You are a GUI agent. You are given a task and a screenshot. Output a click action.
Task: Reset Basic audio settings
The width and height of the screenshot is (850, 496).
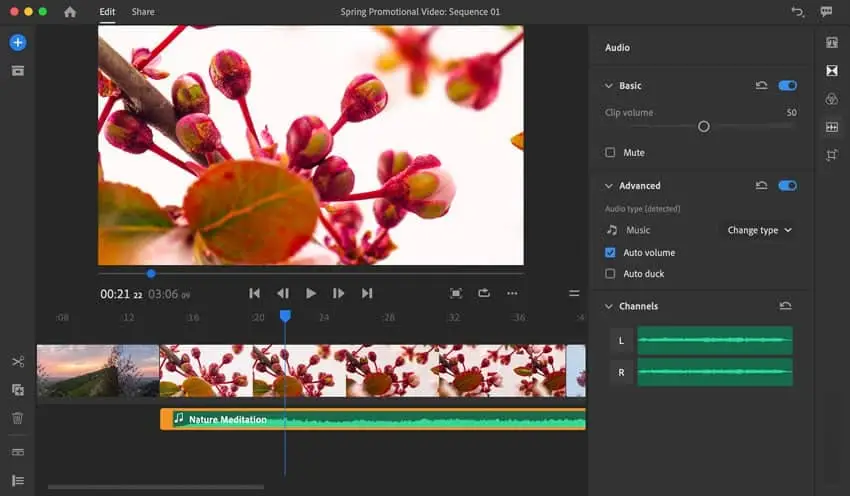[761, 85]
